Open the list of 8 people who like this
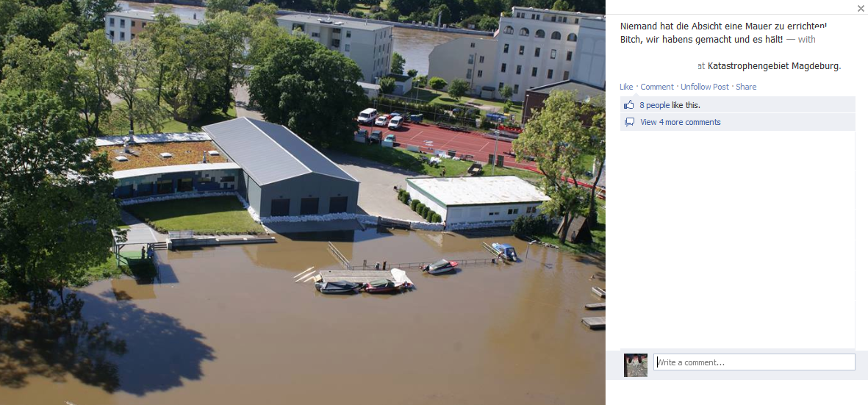 point(654,105)
